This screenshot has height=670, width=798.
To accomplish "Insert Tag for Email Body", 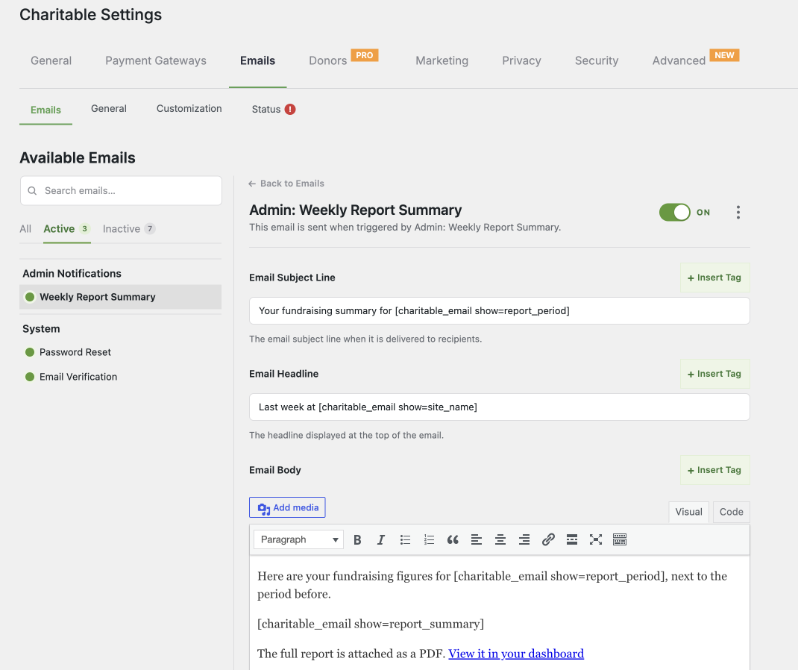I will coord(715,470).
